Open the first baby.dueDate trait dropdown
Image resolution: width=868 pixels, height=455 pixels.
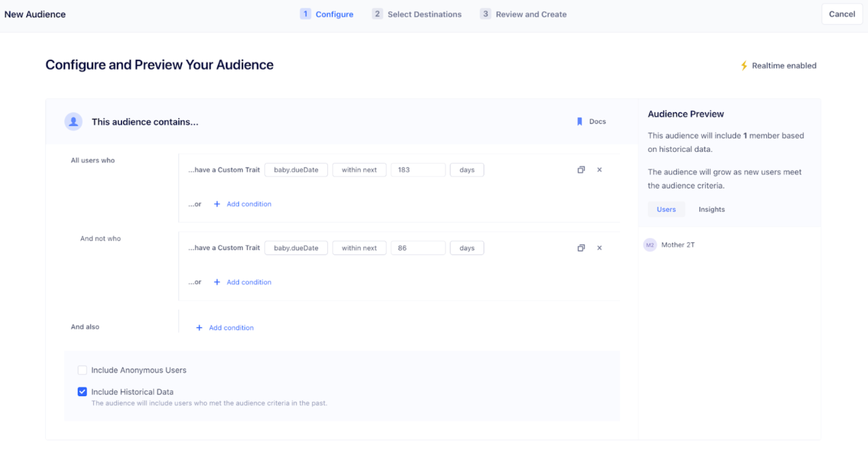[x=296, y=170]
